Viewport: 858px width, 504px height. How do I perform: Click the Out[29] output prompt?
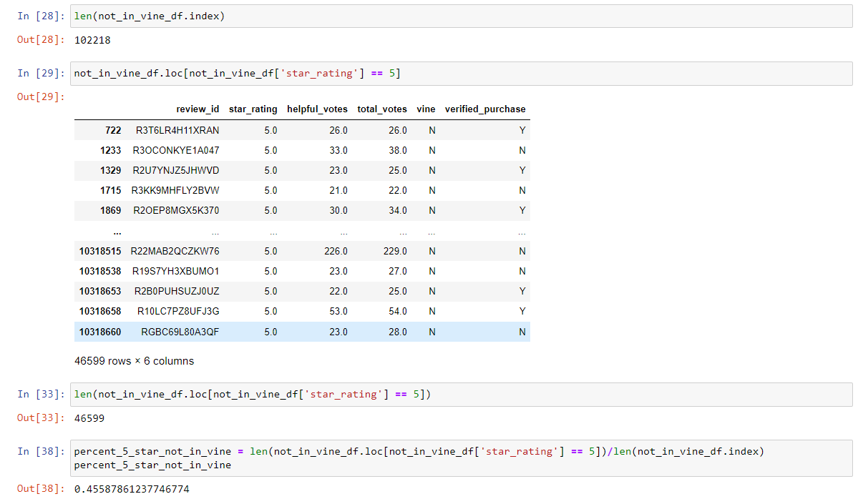[41, 97]
